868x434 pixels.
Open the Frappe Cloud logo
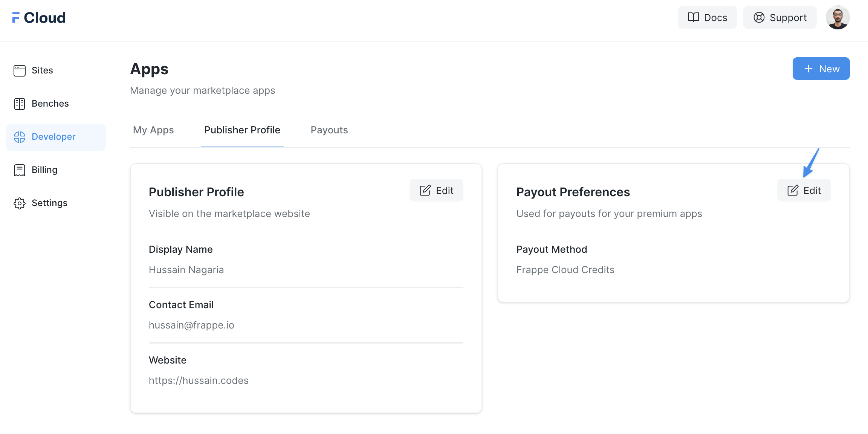(x=38, y=17)
